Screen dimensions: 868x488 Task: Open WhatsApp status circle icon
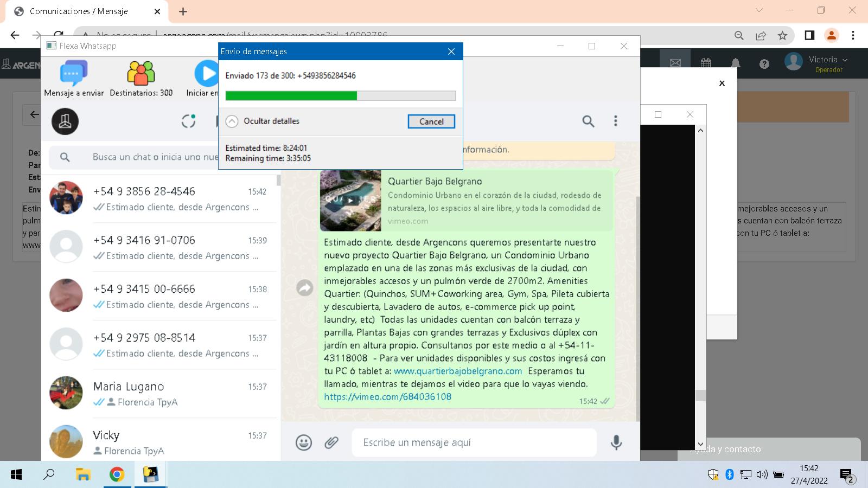point(188,121)
